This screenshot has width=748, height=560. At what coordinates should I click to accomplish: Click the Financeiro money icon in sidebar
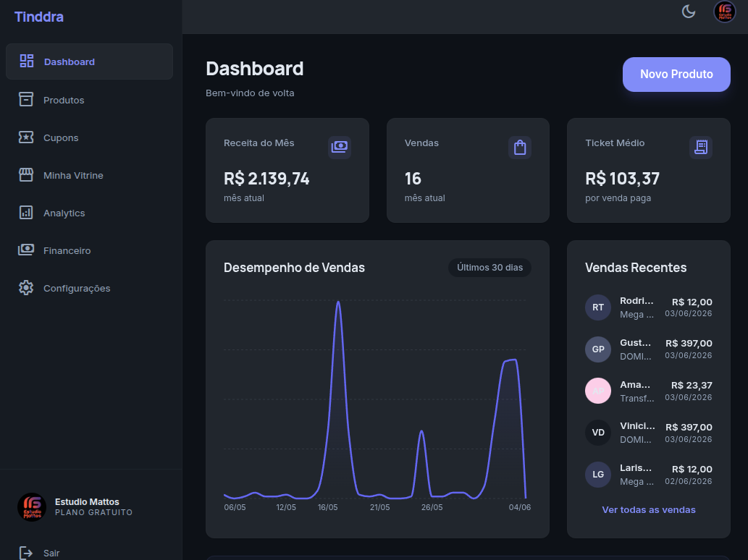tap(26, 250)
